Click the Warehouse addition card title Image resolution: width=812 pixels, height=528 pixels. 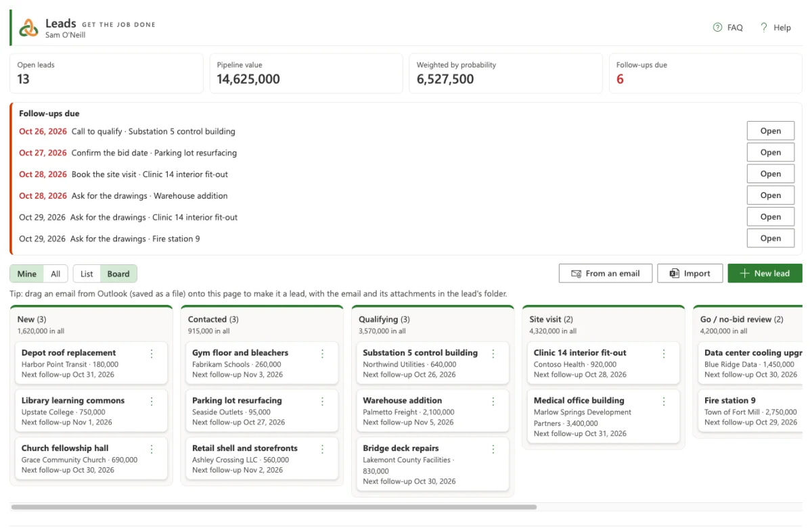pos(402,401)
